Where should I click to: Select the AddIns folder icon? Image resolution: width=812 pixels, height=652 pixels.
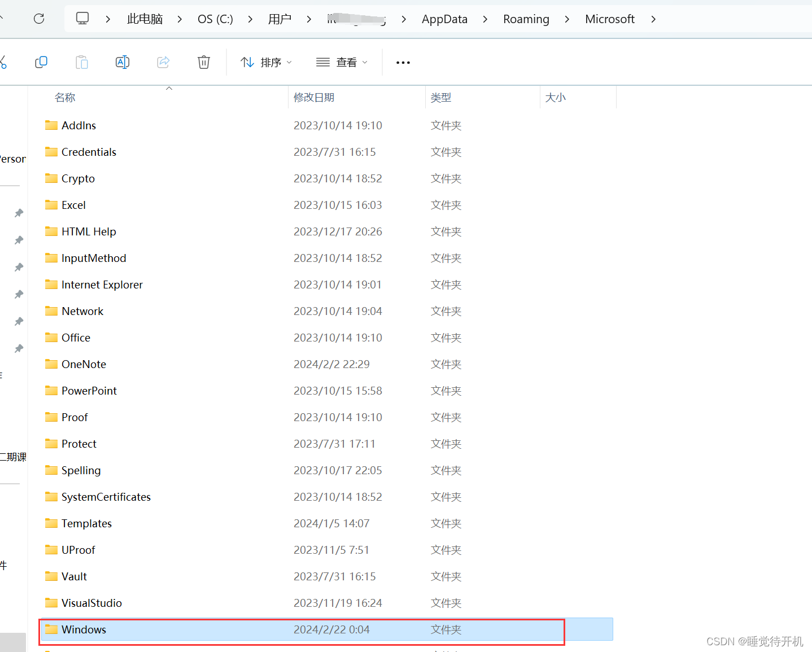point(51,125)
